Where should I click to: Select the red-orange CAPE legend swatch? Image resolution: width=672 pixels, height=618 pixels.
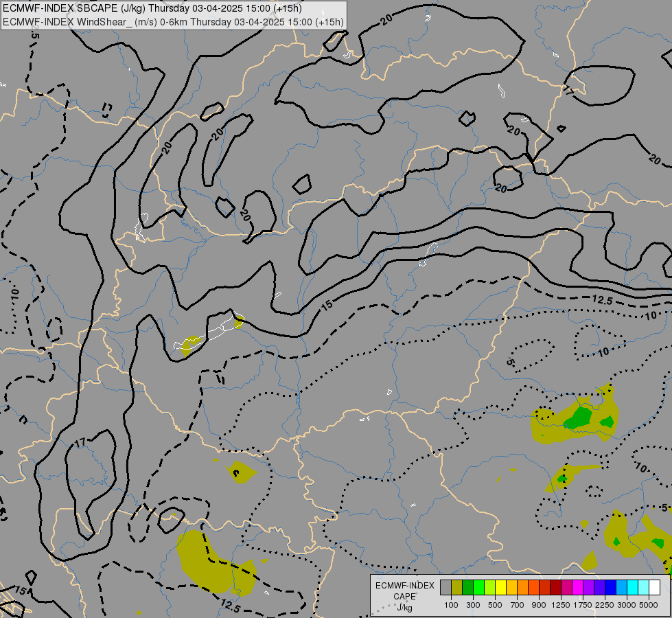pos(533,588)
